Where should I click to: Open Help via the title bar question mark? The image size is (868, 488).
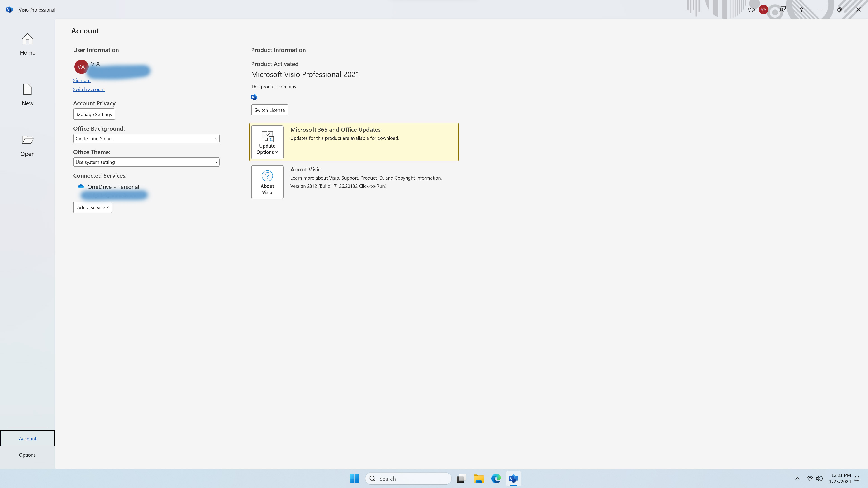[x=801, y=9]
